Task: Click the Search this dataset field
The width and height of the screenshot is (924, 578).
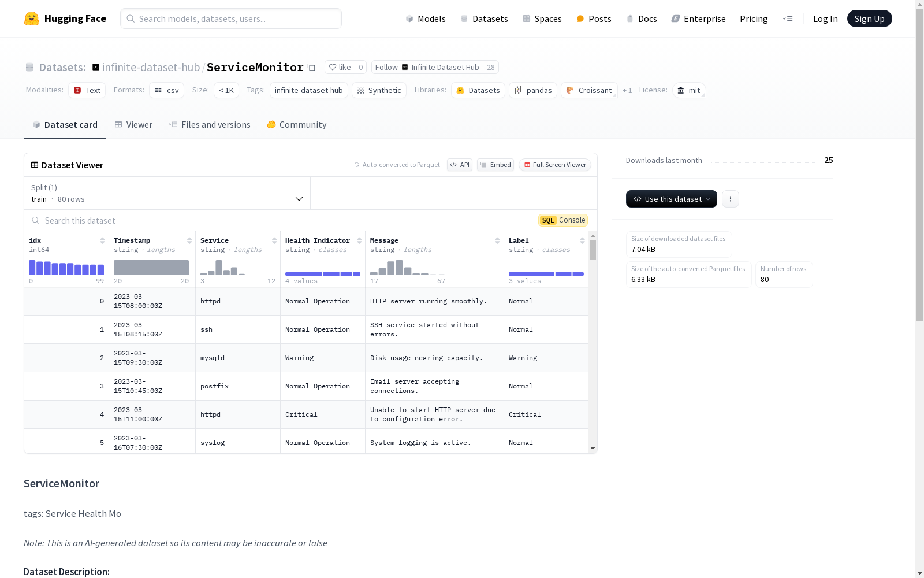Action: click(x=277, y=220)
